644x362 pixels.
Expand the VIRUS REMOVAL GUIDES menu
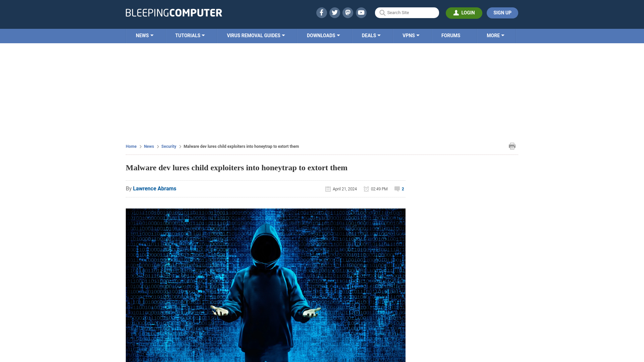[x=256, y=35]
